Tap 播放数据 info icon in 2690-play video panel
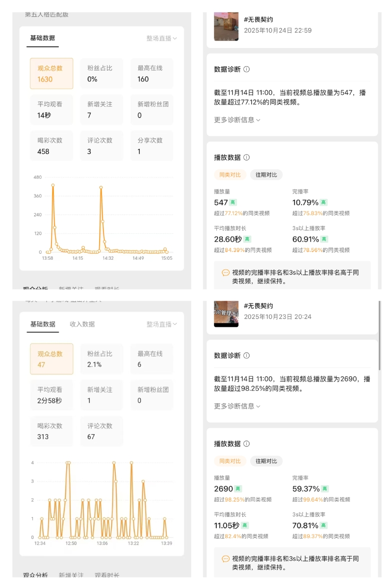 [247, 444]
